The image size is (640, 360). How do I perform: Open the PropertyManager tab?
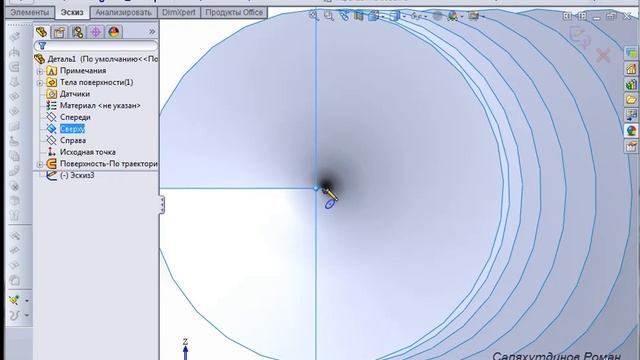tap(59, 32)
